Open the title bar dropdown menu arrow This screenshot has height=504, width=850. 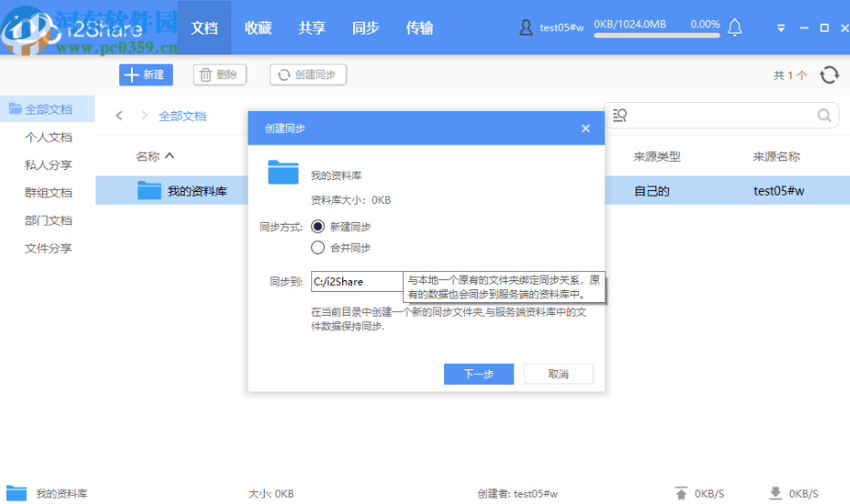781,27
